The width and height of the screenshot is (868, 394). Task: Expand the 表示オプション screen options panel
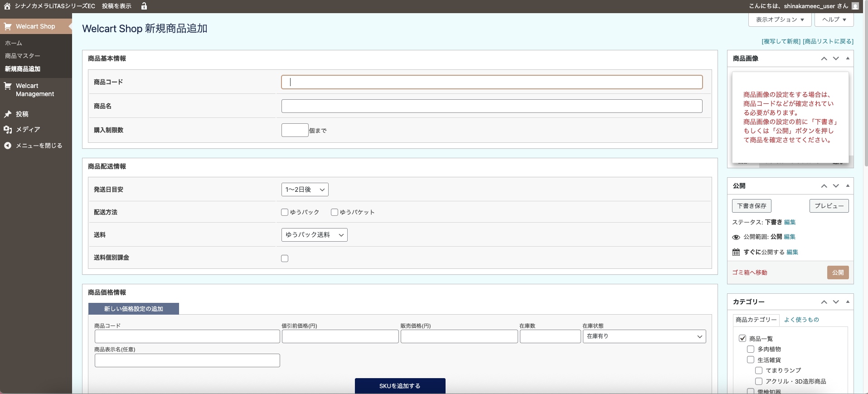tap(780, 19)
